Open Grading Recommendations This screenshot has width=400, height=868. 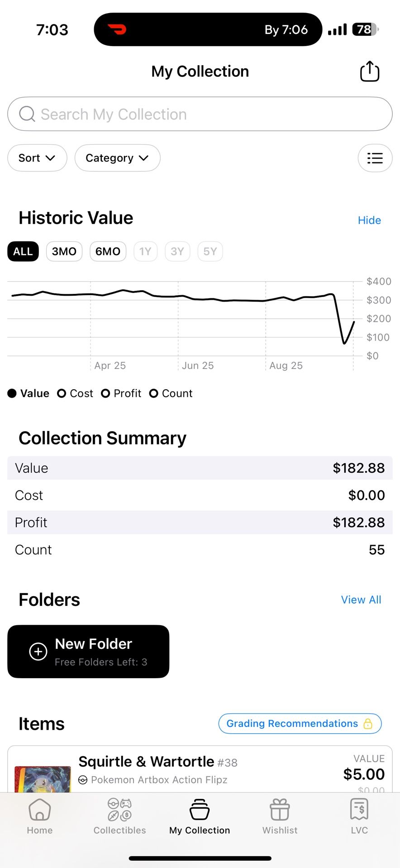coord(300,723)
